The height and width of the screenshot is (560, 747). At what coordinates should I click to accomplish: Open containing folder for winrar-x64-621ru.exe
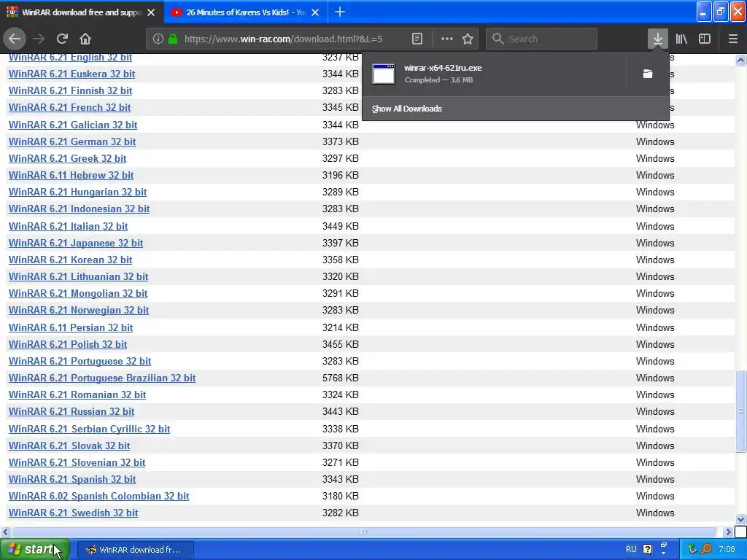pos(648,74)
